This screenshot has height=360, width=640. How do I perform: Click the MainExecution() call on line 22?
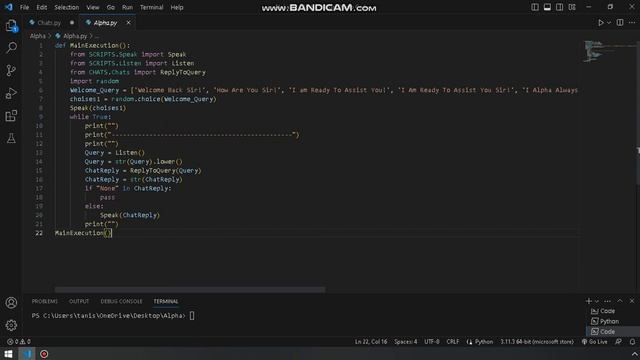(x=83, y=233)
